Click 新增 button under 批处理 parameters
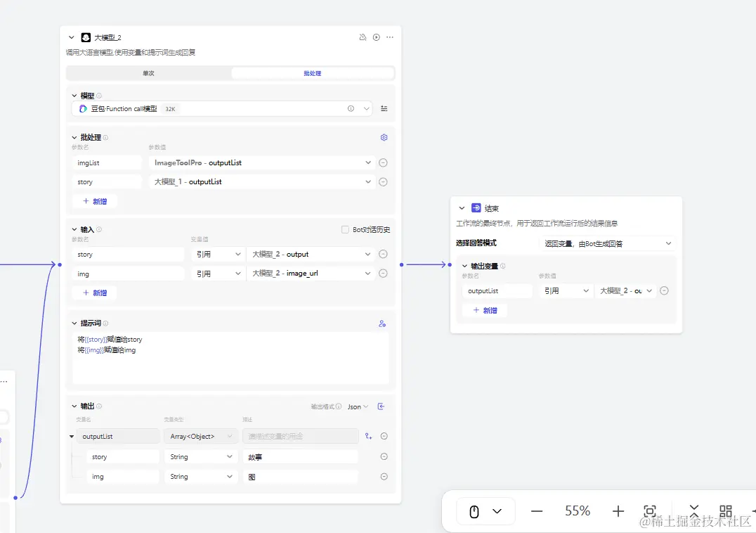The image size is (756, 533). [95, 201]
